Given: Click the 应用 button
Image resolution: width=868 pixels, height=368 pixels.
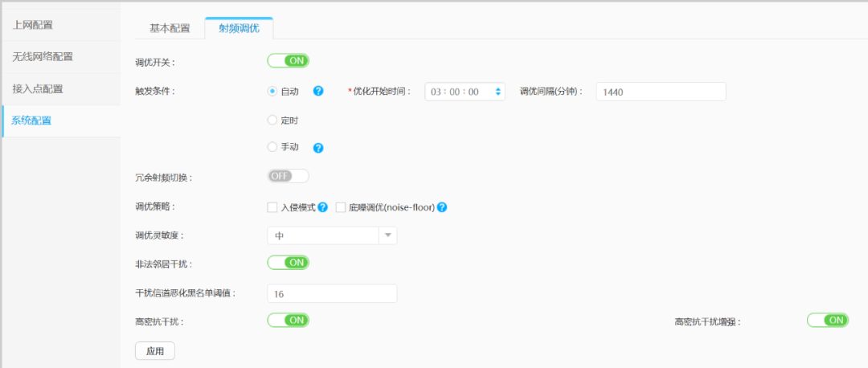Looking at the screenshot, I should tap(154, 351).
